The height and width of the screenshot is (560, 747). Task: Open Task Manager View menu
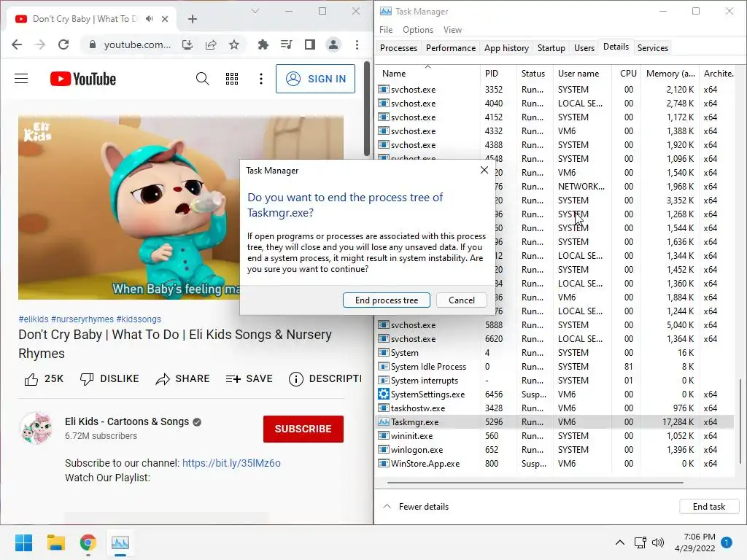452,30
